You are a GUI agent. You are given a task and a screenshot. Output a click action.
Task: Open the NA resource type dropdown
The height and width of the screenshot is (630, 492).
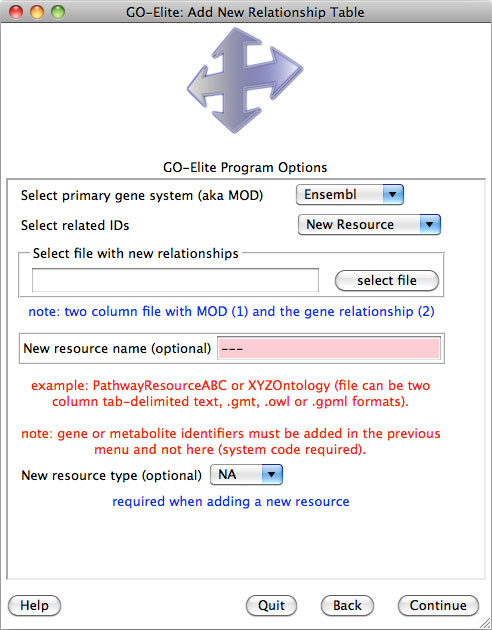[246, 475]
